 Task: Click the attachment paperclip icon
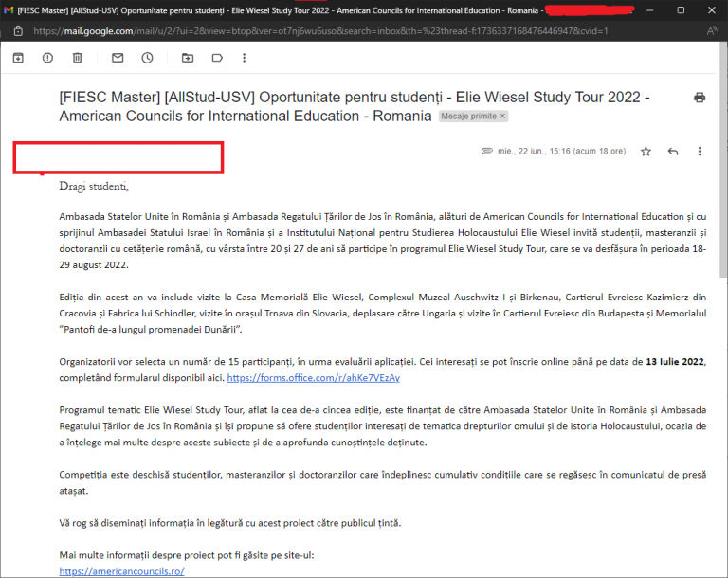pos(487,152)
